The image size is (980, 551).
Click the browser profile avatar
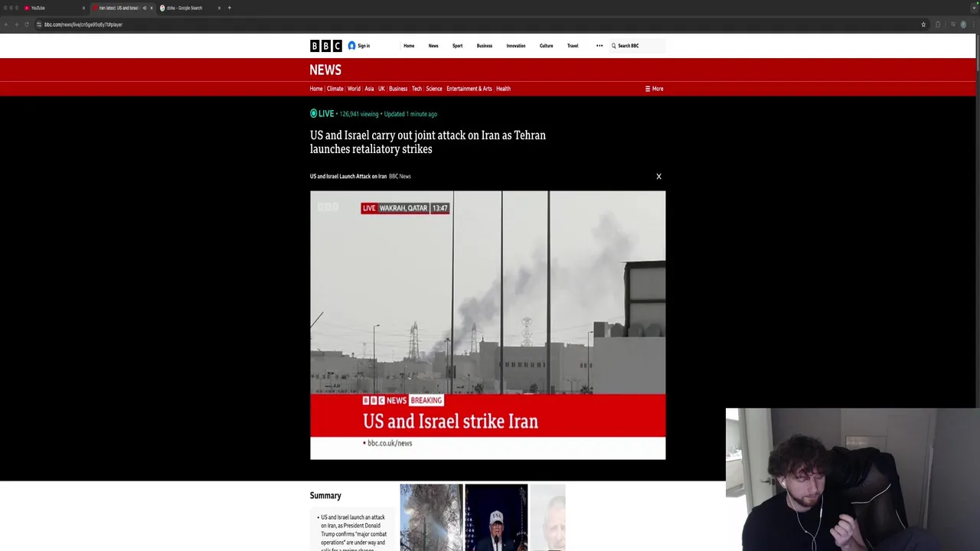[x=963, y=24]
